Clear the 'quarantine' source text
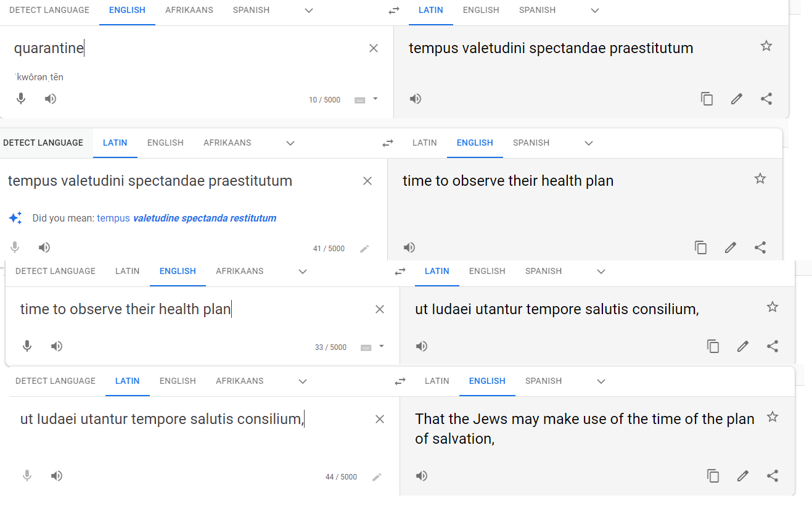 point(374,48)
